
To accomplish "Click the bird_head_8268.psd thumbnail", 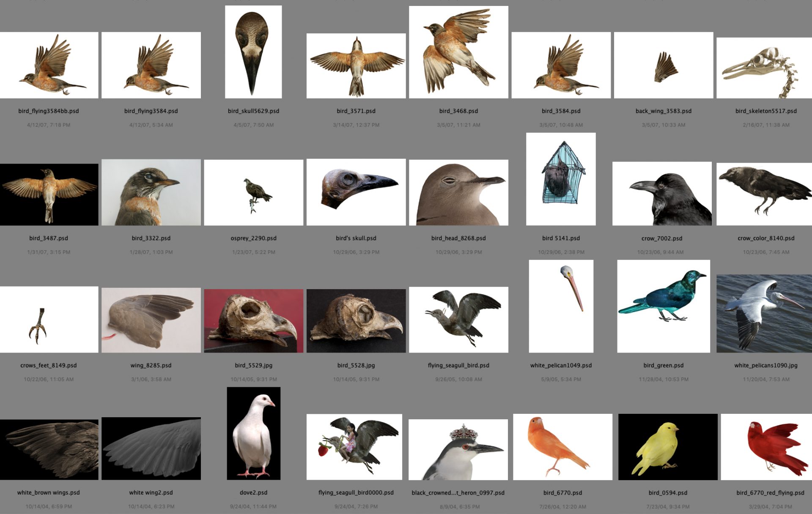I will 458,192.
